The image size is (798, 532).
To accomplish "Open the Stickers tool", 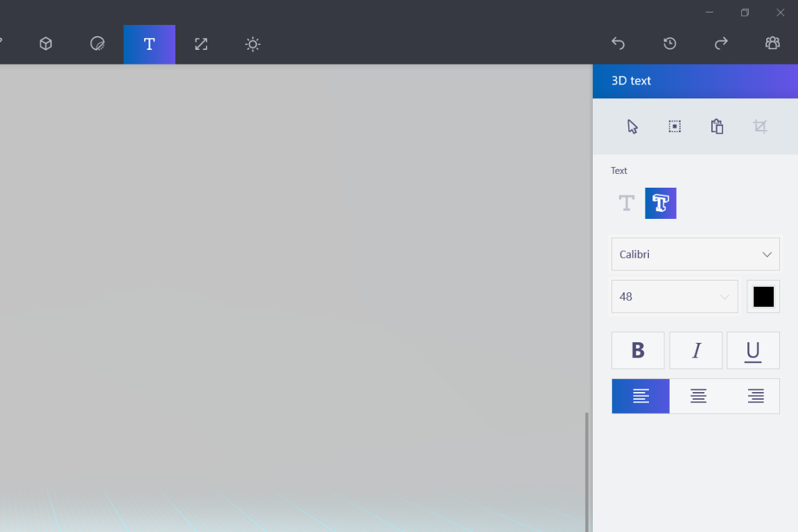I will pos(97,44).
